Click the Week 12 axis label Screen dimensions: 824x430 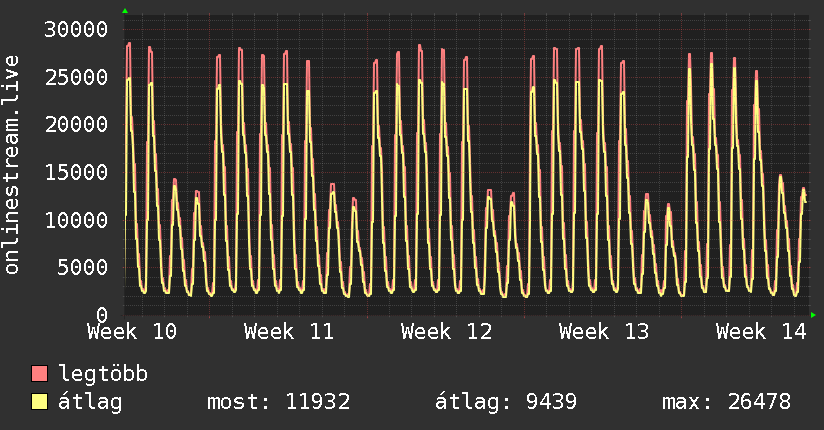click(x=447, y=332)
